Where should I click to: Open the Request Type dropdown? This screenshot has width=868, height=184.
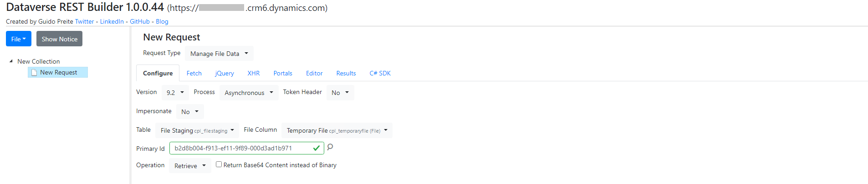tap(219, 54)
